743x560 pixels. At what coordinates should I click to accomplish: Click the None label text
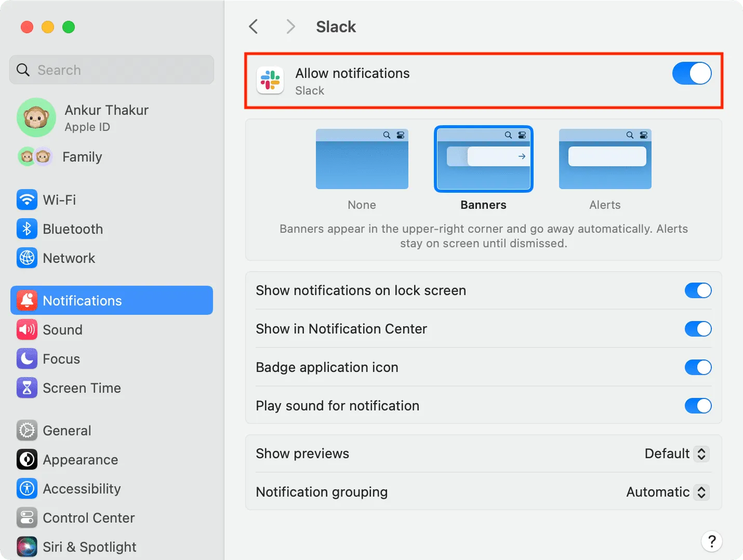click(362, 205)
